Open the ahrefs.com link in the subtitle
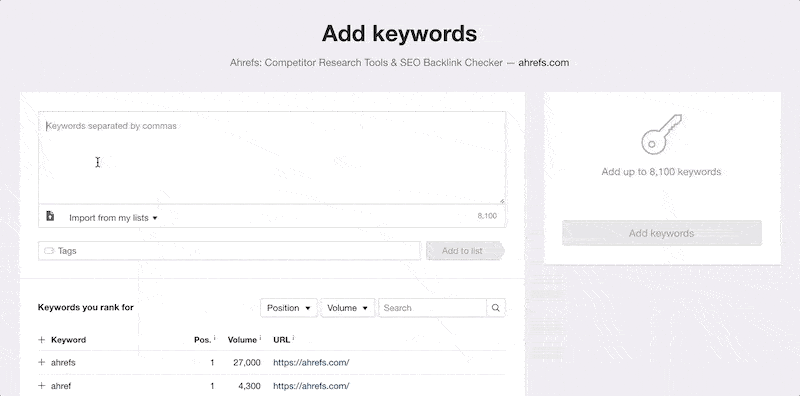The width and height of the screenshot is (800, 396). coord(543,63)
